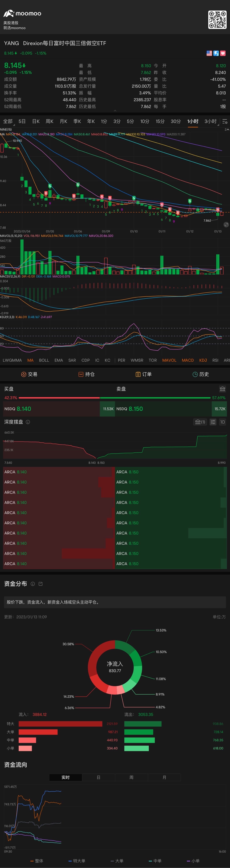Toggle the WMSR indicator
The image size is (230, 868).
(x=137, y=360)
